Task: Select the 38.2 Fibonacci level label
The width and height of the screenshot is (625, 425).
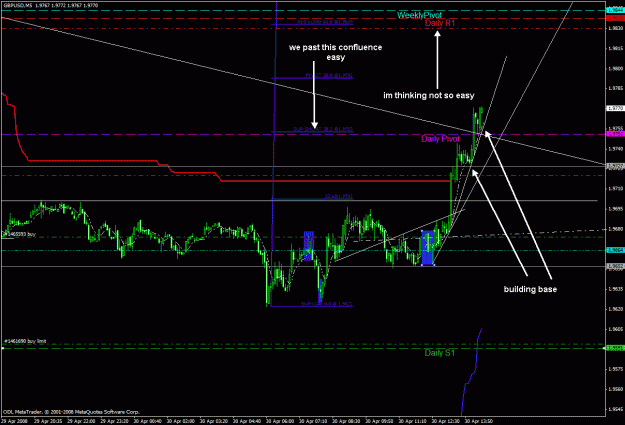Action: [323, 129]
